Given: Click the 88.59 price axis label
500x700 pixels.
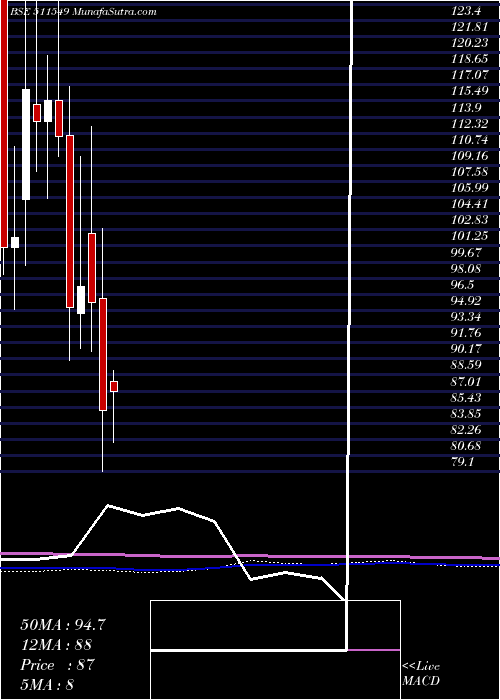Looking at the screenshot, I should (x=467, y=365).
